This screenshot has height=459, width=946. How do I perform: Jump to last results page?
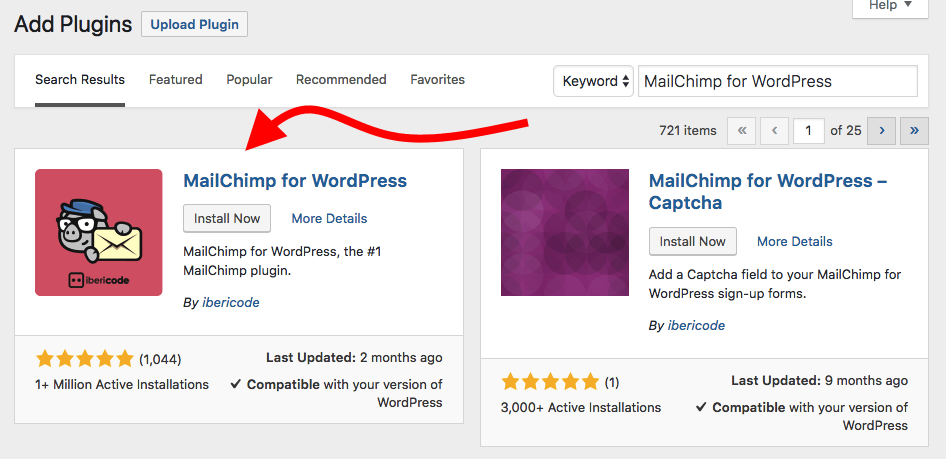914,130
